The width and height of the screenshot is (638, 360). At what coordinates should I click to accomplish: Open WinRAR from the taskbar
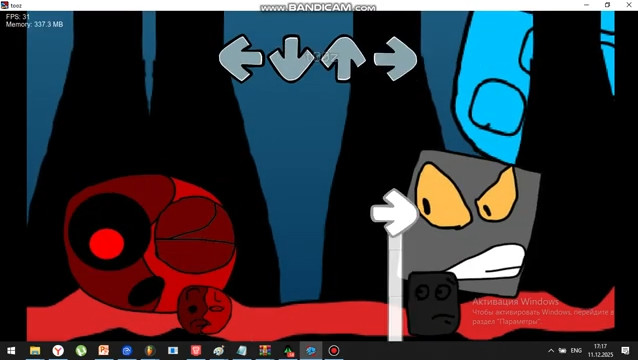(x=265, y=350)
